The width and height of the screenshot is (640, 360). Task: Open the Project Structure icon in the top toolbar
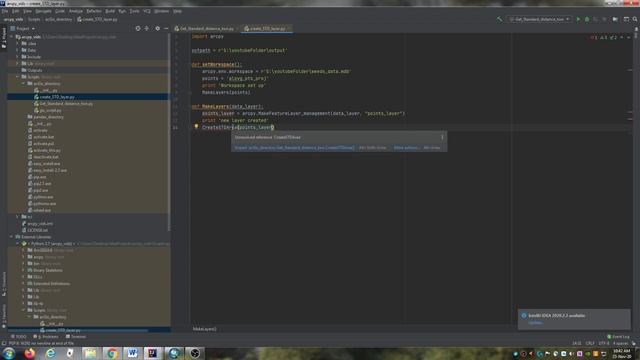pos(615,19)
